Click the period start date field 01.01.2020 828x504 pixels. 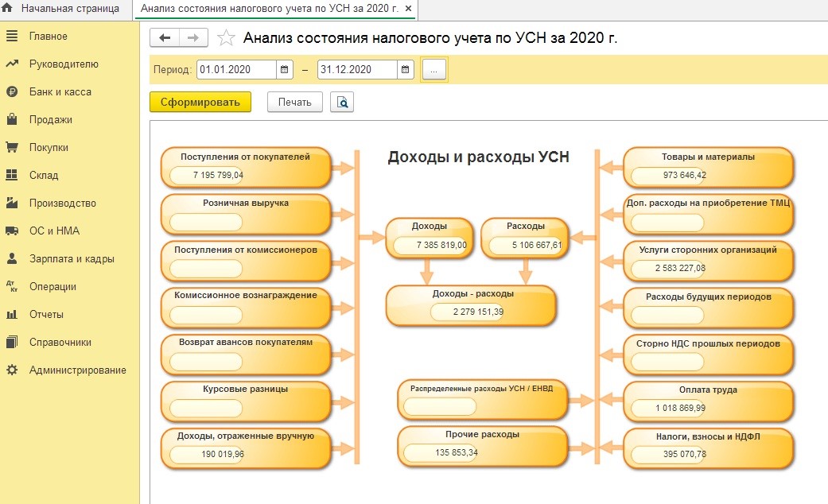(236, 70)
